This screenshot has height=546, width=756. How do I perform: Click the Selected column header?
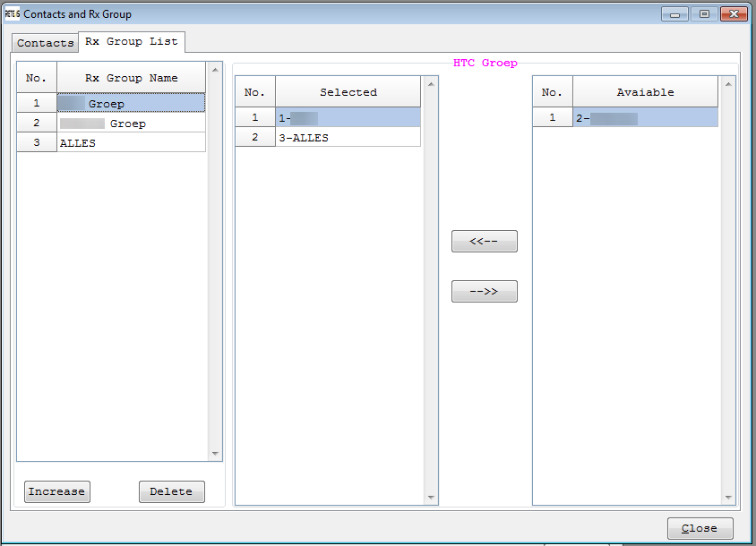[x=348, y=92]
